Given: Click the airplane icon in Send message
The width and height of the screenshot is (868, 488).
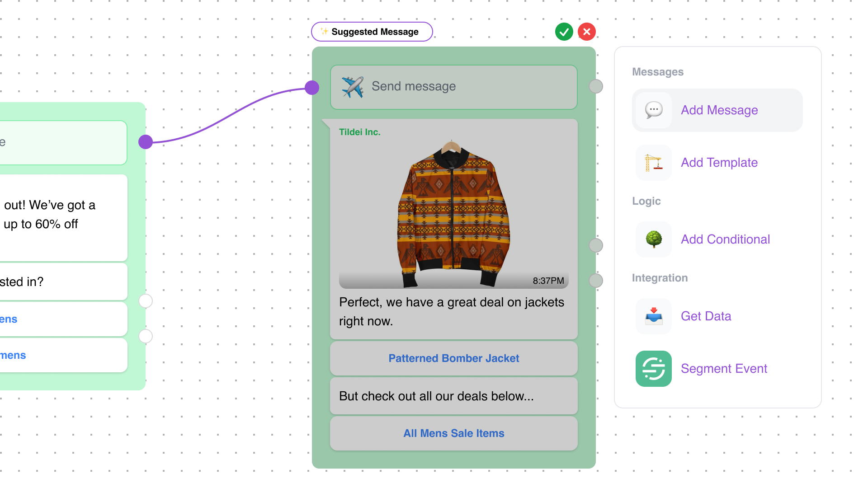Looking at the screenshot, I should [x=353, y=87].
